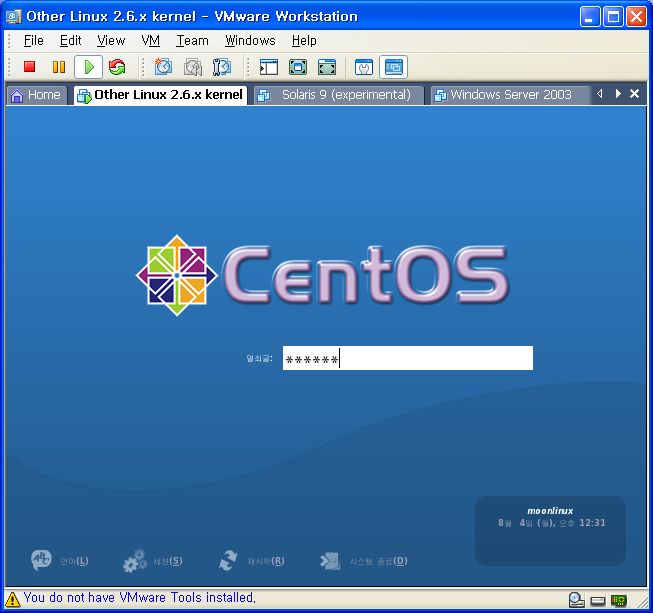Toggle the sidebar display toolbar icon

[x=269, y=67]
